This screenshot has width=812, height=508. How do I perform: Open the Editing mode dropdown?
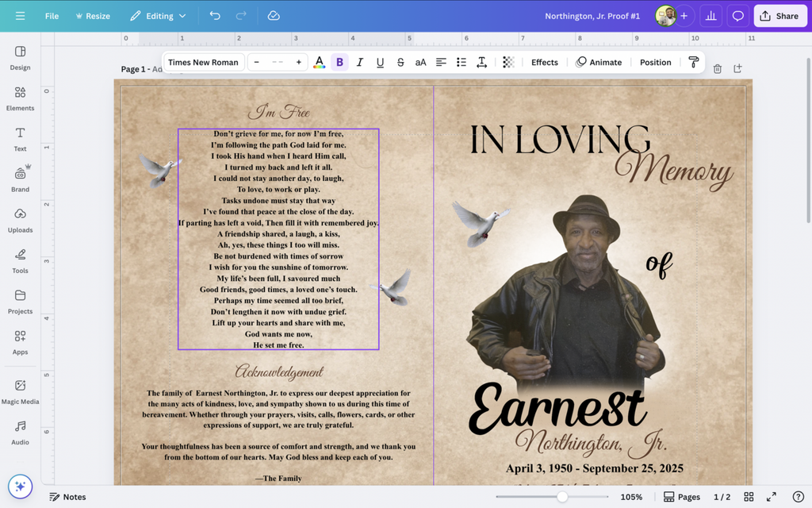pos(157,16)
